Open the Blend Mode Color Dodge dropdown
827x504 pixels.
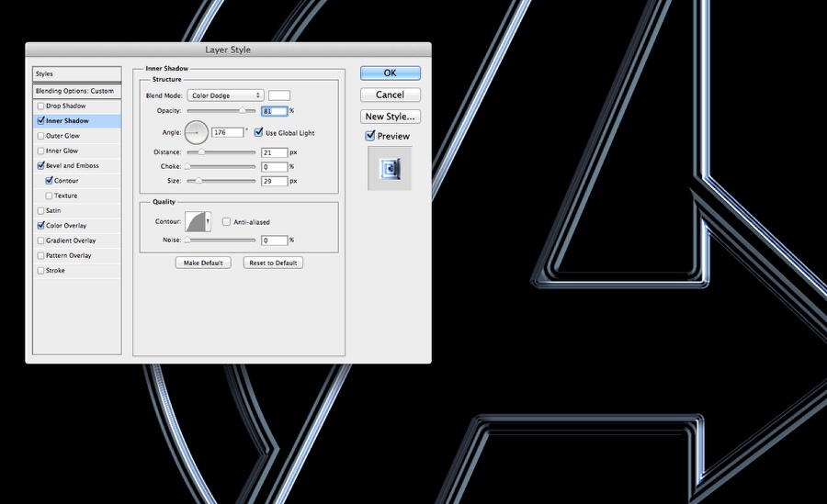pyautogui.click(x=225, y=95)
